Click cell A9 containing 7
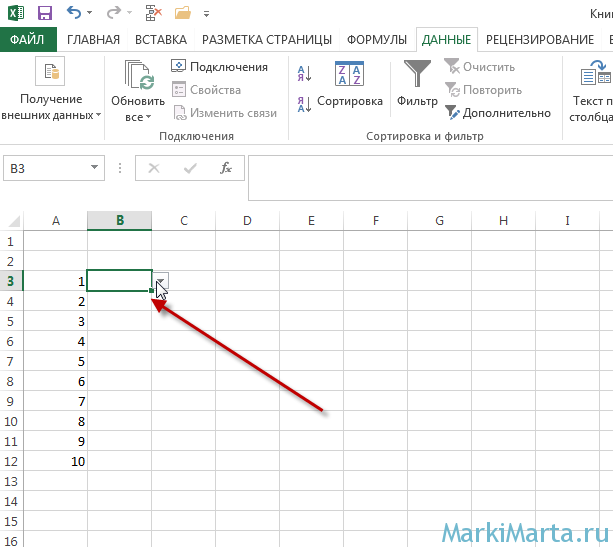The width and height of the screenshot is (613, 547). point(56,401)
